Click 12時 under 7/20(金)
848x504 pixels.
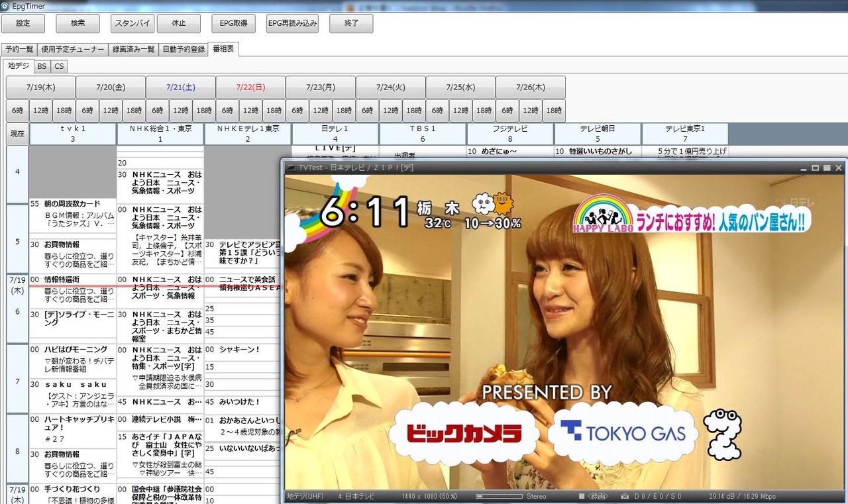click(111, 111)
